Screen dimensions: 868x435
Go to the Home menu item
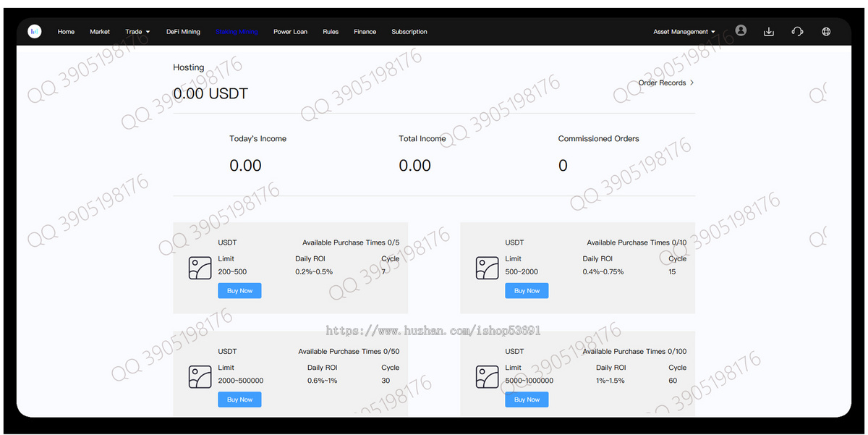(66, 32)
